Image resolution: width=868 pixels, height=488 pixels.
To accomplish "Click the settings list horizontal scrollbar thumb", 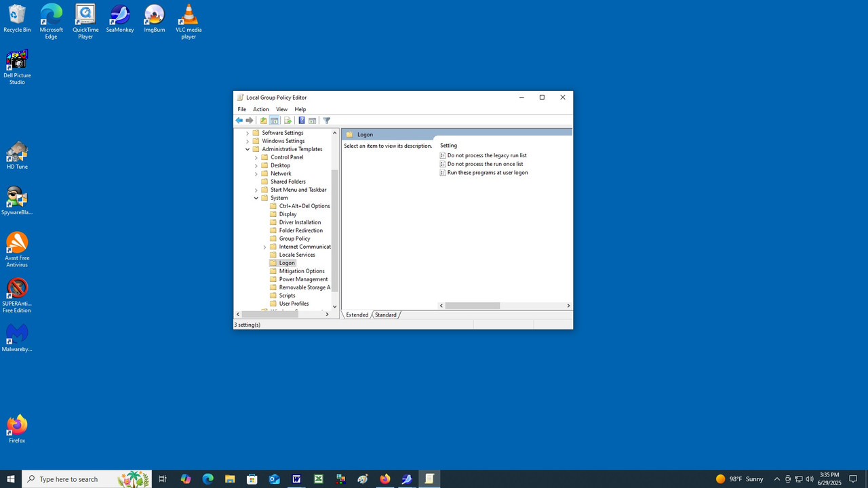I will click(473, 306).
